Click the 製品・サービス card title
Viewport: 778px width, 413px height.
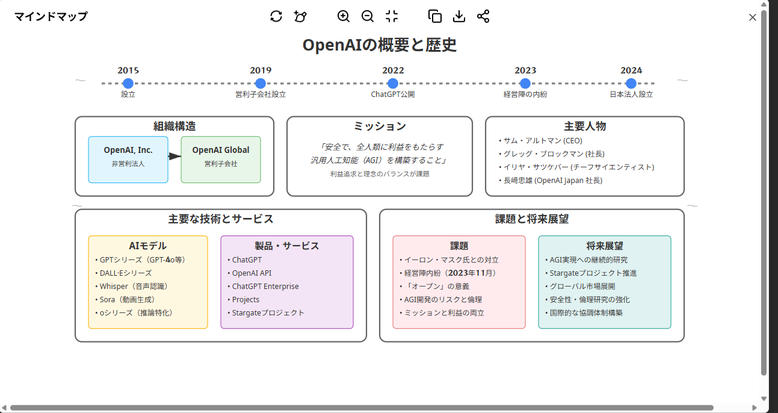click(x=287, y=246)
